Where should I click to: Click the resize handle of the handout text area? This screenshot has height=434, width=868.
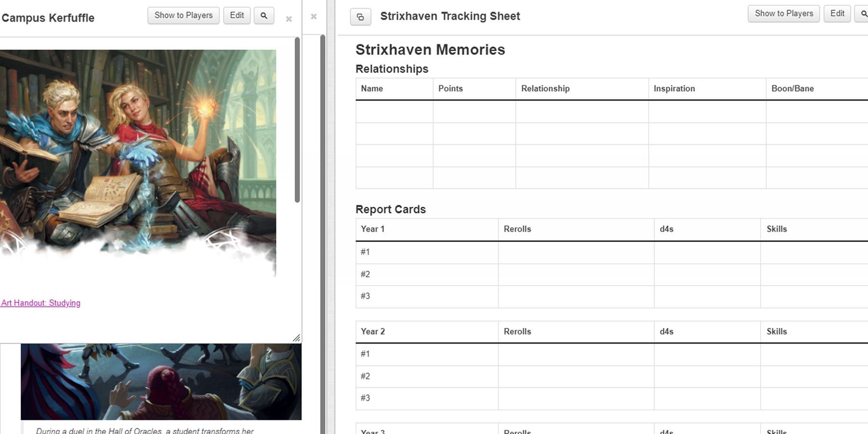(x=297, y=338)
